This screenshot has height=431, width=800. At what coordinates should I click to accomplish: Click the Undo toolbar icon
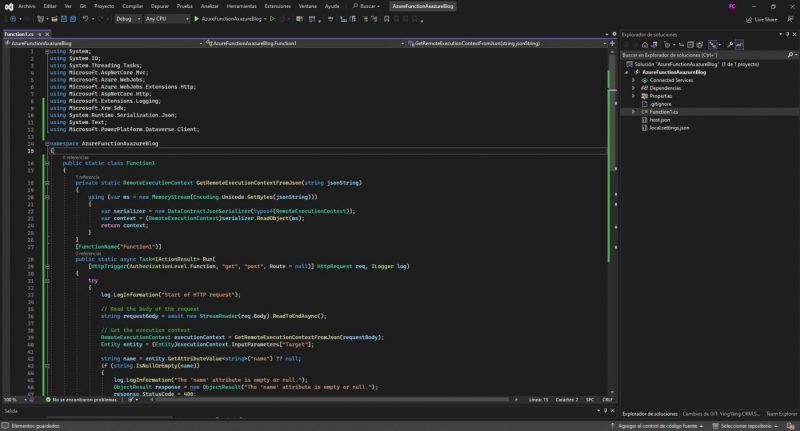pos(85,19)
